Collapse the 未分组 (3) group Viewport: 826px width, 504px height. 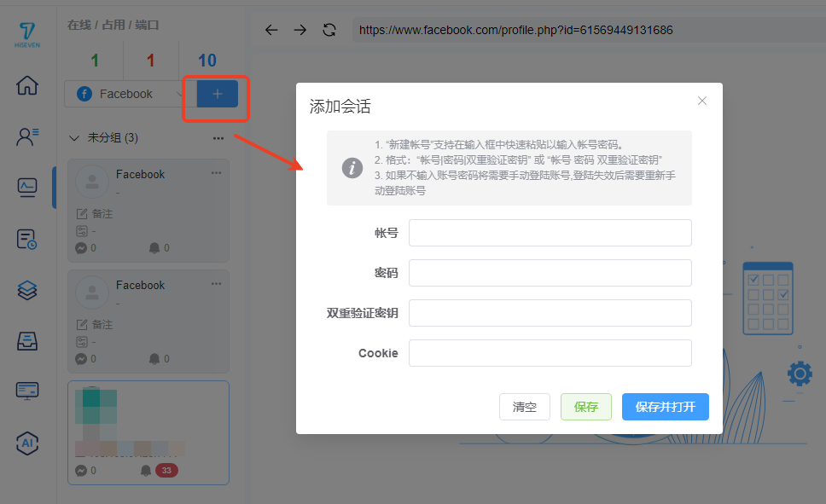74,137
